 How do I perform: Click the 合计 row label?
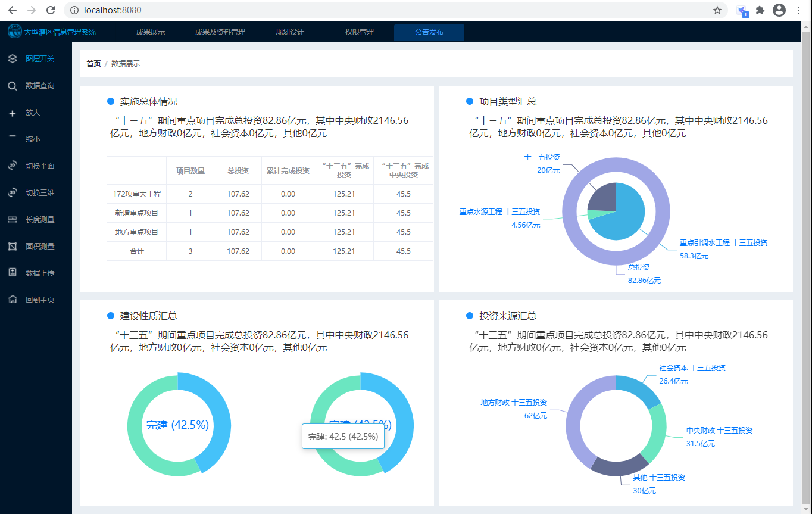(x=137, y=251)
